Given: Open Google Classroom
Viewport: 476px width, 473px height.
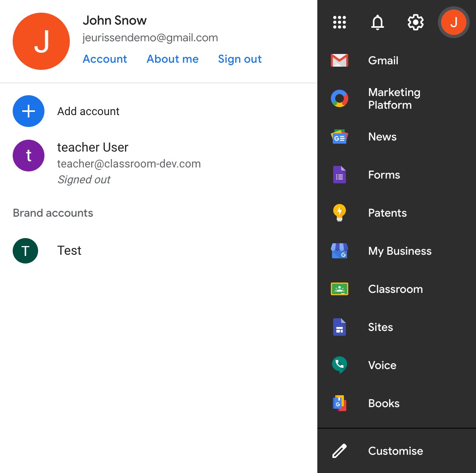Looking at the screenshot, I should tap(395, 289).
